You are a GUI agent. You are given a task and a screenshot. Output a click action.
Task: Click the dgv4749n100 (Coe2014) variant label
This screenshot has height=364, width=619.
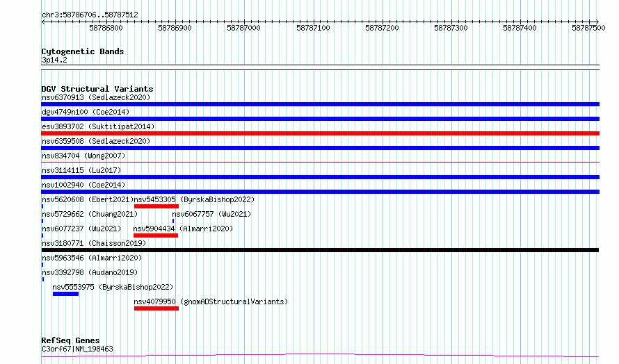[x=86, y=112]
